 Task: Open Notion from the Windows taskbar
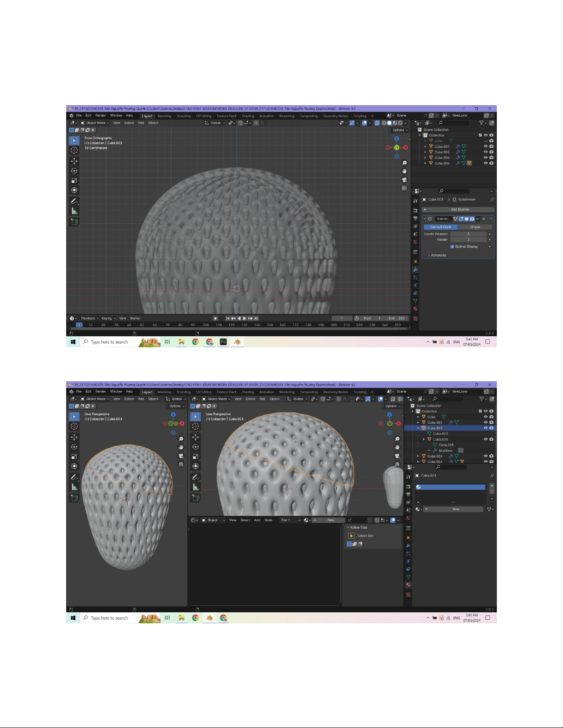(x=223, y=342)
